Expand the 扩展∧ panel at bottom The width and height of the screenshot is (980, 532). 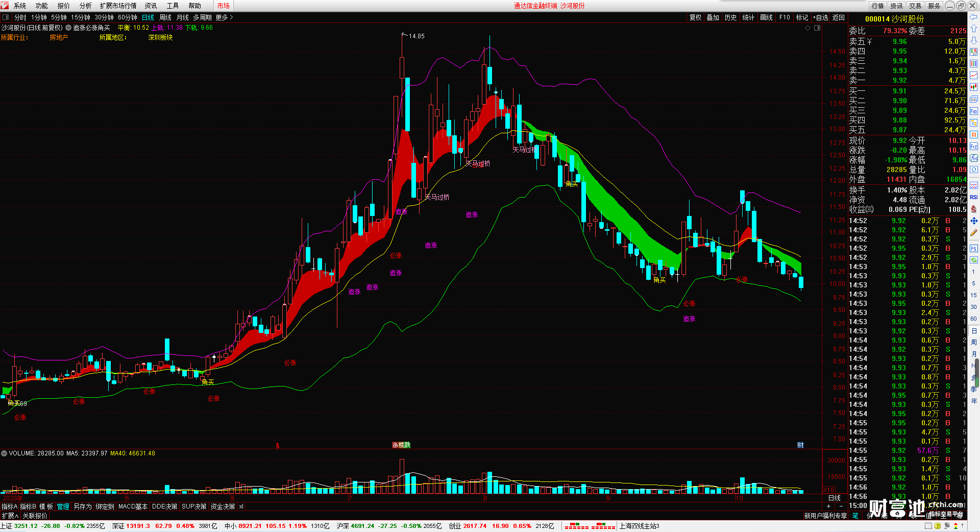pyautogui.click(x=10, y=516)
